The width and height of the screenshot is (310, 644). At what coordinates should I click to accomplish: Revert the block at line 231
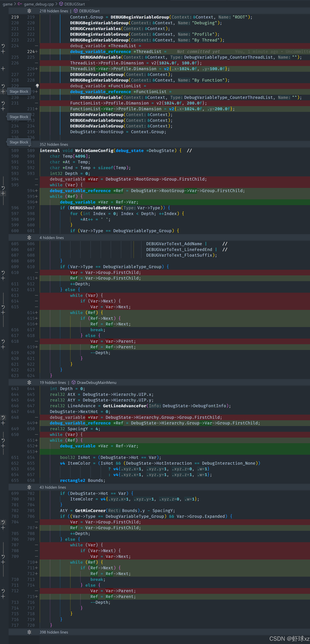point(3,103)
